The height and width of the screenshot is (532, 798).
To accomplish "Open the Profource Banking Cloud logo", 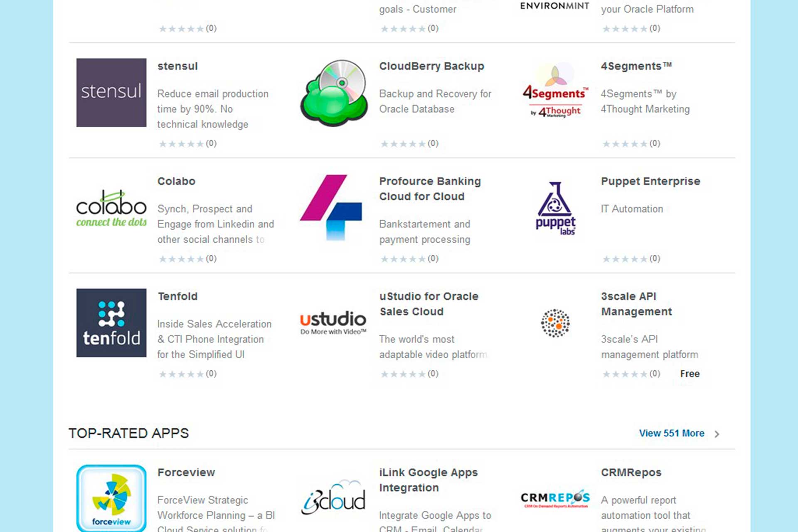I will (331, 207).
